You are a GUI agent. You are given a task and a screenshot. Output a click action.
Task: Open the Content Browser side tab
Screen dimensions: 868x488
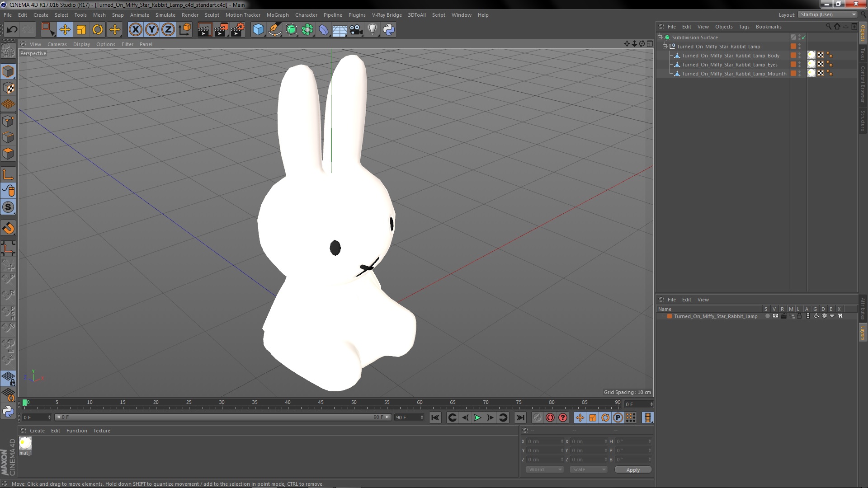pyautogui.click(x=863, y=84)
